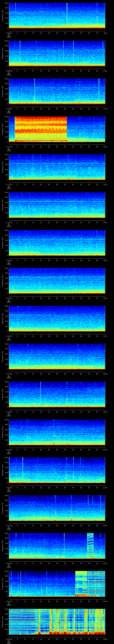Click the "13:10:00" start time label
This screenshot has width=114, height=644.
pyautogui.click(x=9, y=109)
